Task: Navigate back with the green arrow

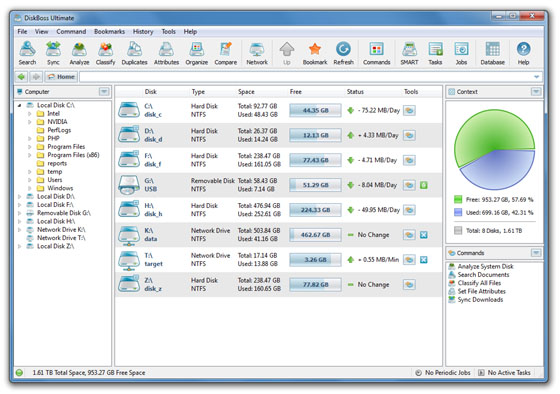Action: tap(21, 77)
